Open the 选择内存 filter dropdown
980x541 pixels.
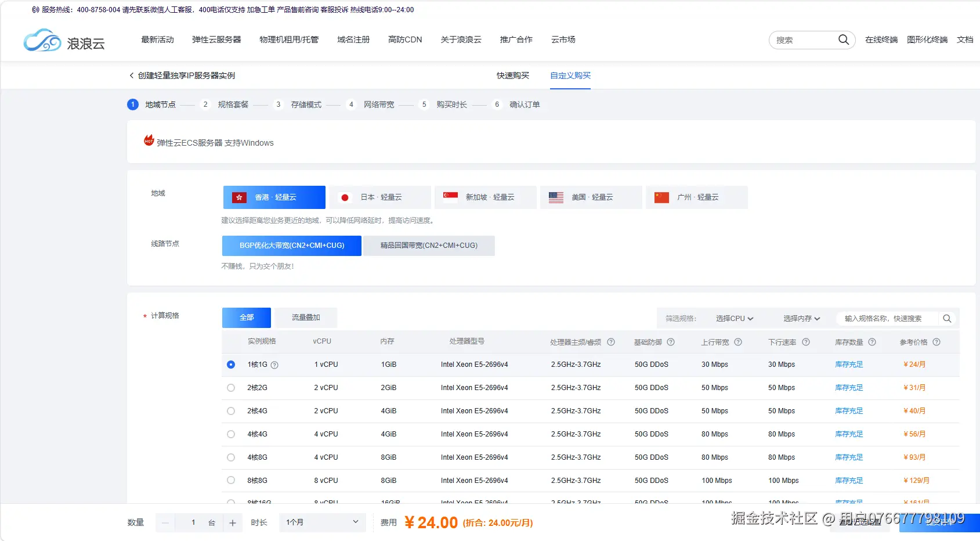802,319
